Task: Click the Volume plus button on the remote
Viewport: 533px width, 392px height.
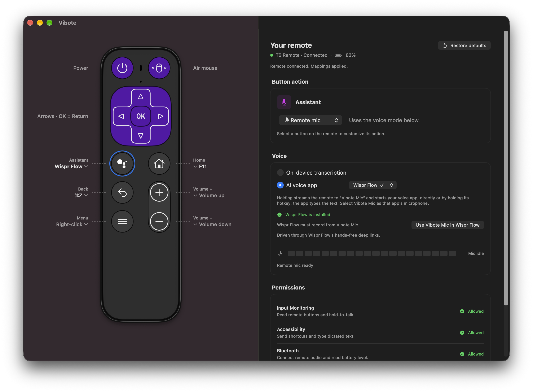Action: pyautogui.click(x=159, y=192)
